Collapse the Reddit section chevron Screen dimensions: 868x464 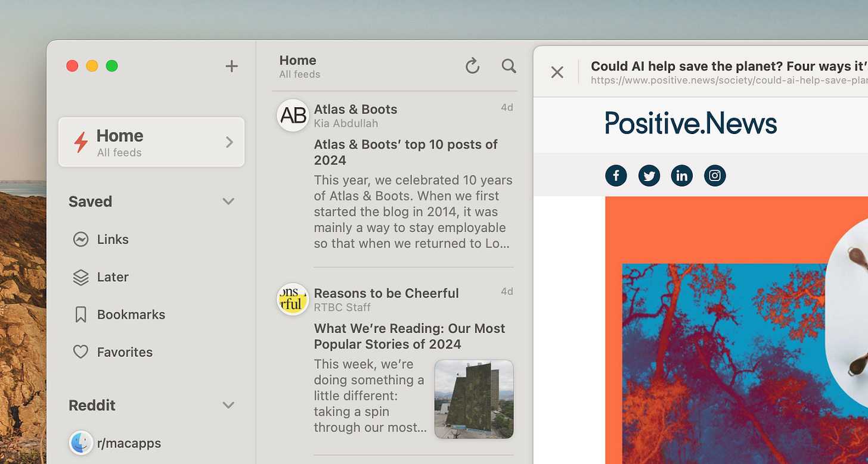[228, 405]
